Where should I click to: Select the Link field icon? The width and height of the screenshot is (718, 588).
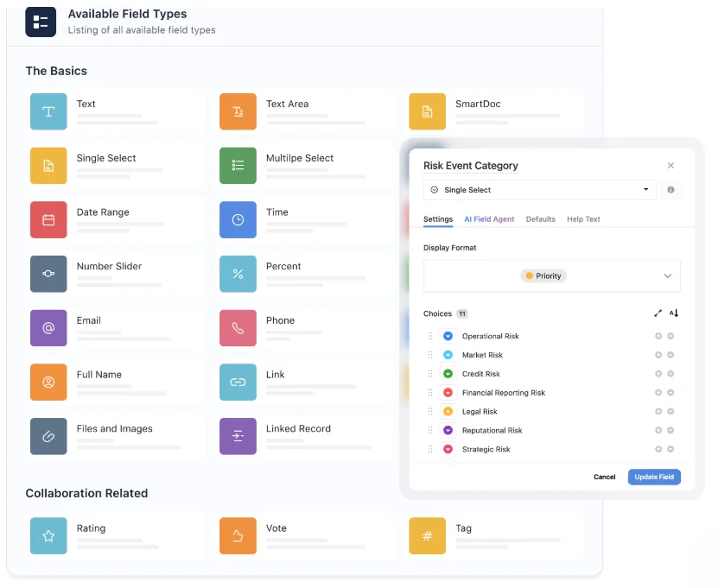(x=238, y=383)
